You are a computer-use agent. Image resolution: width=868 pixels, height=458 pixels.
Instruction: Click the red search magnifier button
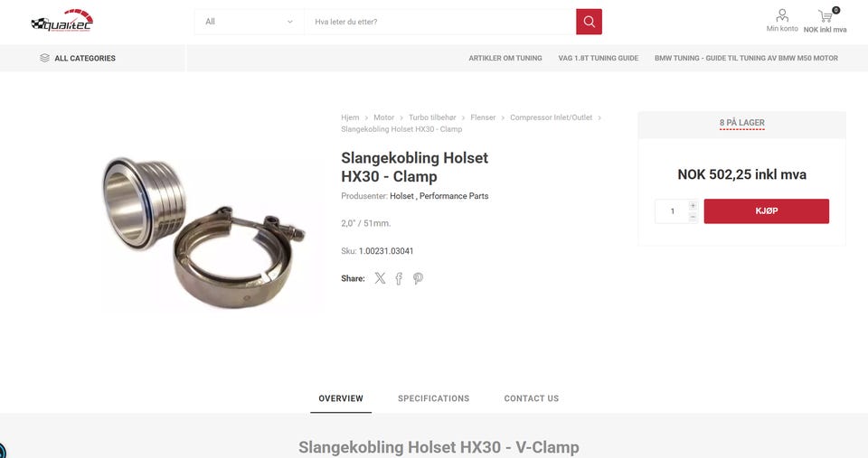(x=589, y=22)
